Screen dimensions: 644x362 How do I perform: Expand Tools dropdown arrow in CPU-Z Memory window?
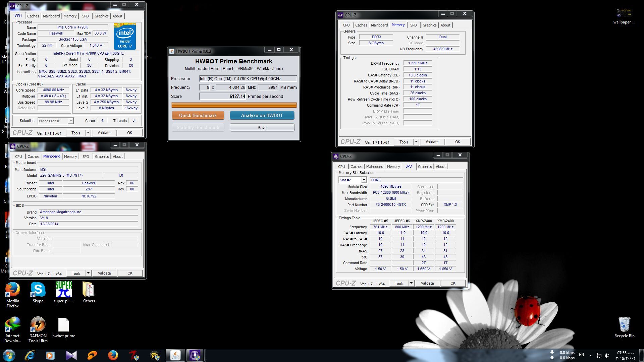coord(416,142)
